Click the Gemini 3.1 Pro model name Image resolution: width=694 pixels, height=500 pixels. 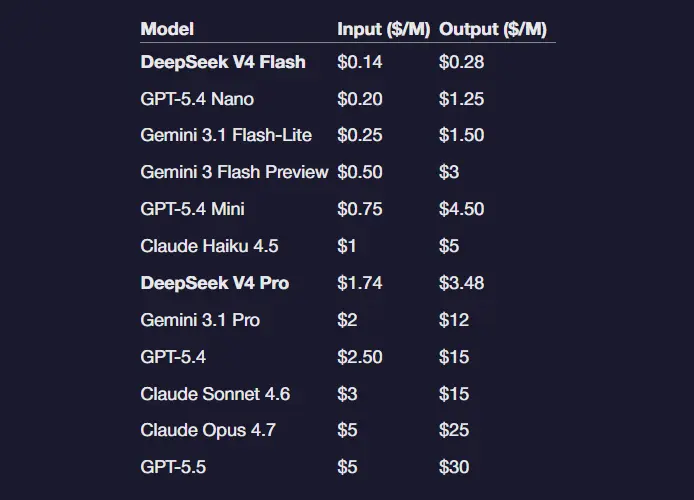click(200, 320)
